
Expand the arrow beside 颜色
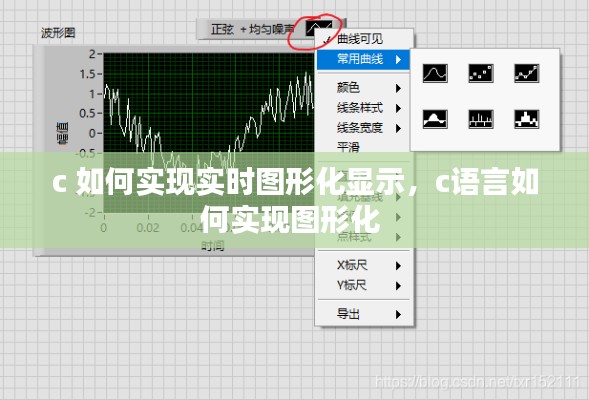[398, 88]
